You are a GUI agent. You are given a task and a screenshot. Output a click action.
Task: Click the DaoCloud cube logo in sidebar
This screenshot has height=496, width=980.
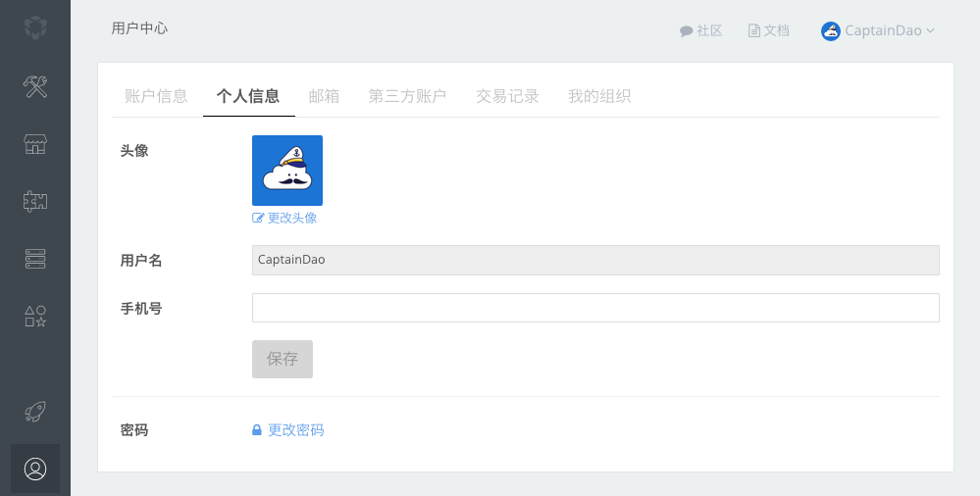tap(35, 27)
